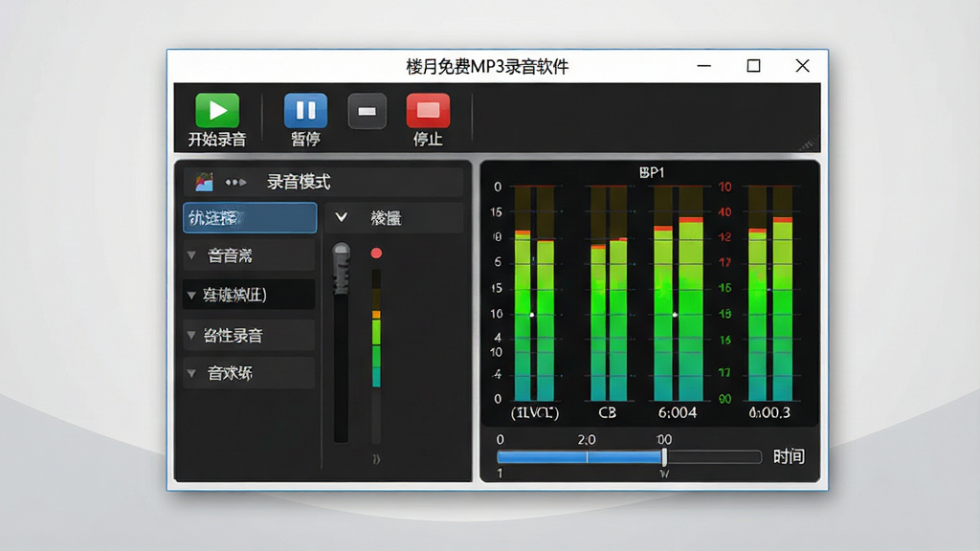The image size is (980, 551).
Task: Click the level meter bars above CB
Action: tap(608, 294)
